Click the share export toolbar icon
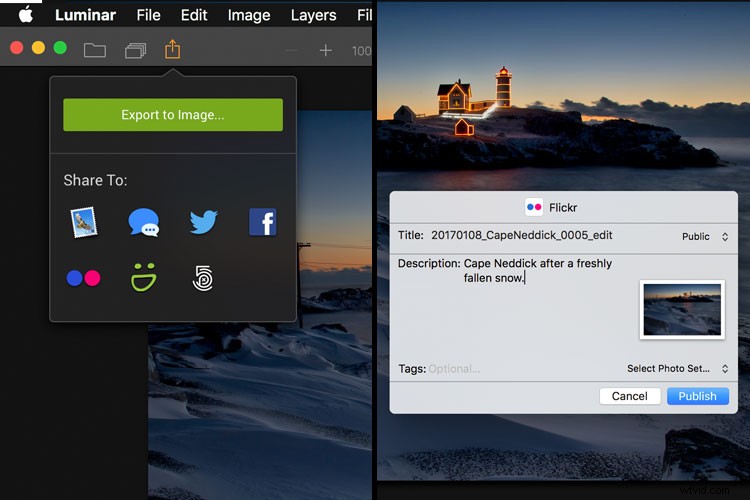This screenshot has width=750, height=500. (172, 49)
